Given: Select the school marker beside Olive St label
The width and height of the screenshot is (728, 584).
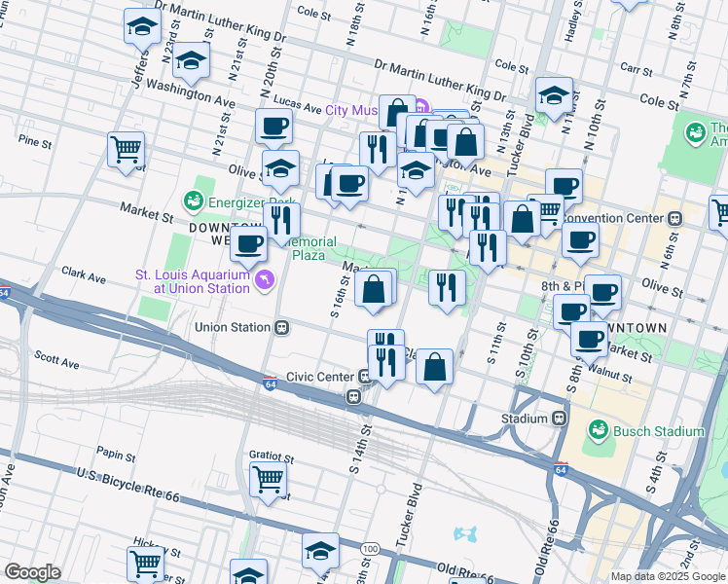Looking at the screenshot, I should click(280, 170).
